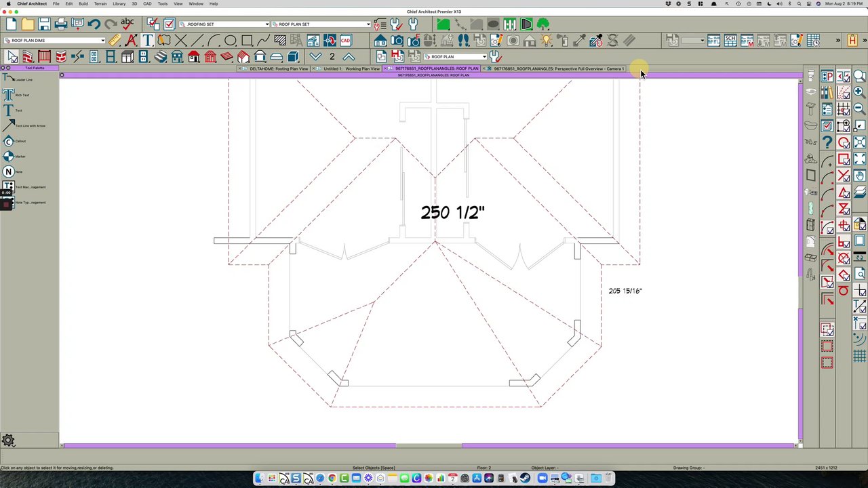This screenshot has height=488, width=868.
Task: Click the 205 15/16" dimension label
Action: (625, 291)
